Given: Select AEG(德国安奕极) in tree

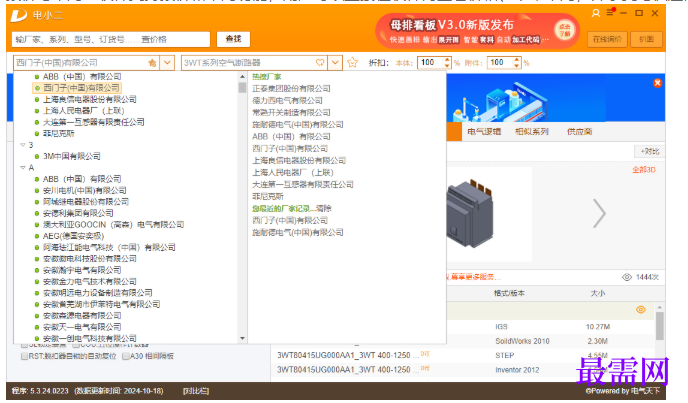Looking at the screenshot, I should tap(73, 236).
